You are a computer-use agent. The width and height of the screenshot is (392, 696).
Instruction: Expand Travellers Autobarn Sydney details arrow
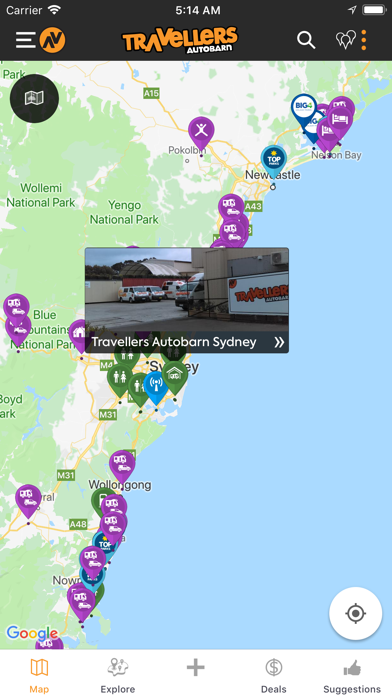click(279, 342)
